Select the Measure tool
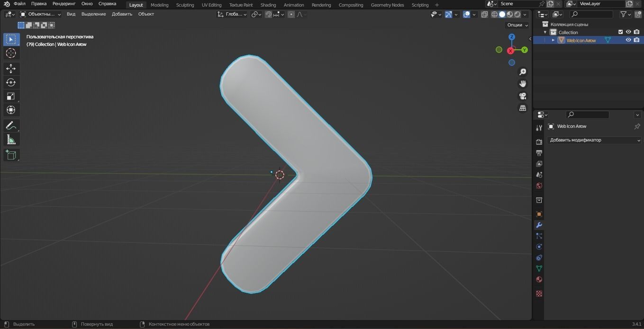This screenshot has height=329, width=644. pyautogui.click(x=11, y=139)
